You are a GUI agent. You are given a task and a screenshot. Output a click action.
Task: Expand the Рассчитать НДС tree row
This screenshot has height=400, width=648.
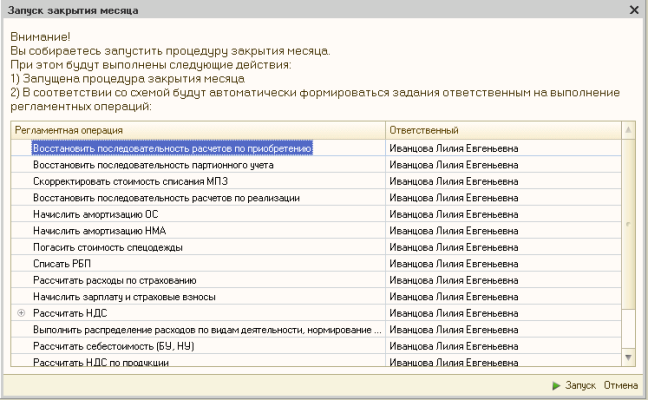tap(21, 313)
